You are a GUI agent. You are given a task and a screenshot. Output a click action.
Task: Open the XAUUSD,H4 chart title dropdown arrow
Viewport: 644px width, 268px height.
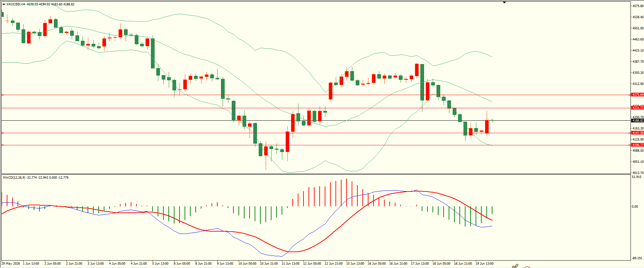[x=4, y=4]
